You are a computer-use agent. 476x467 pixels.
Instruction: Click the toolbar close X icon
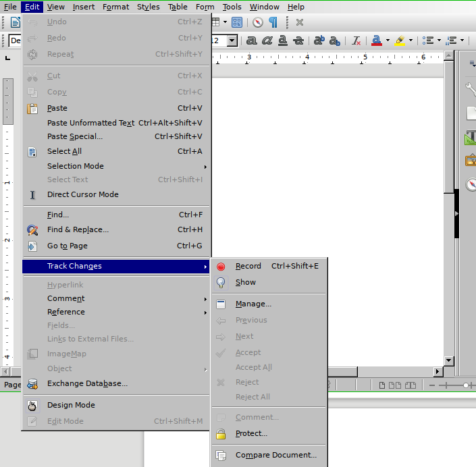tap(300, 22)
